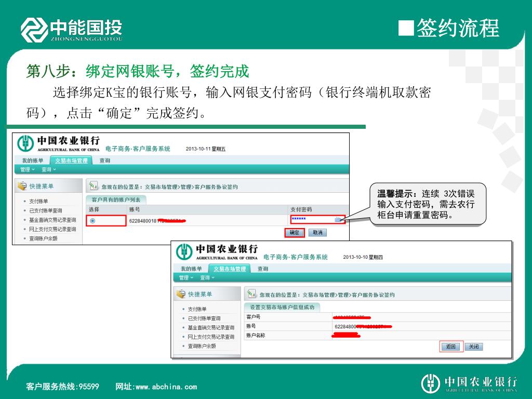
Task: Expand 管理 dropdown in lower window
Action: pyautogui.click(x=186, y=277)
